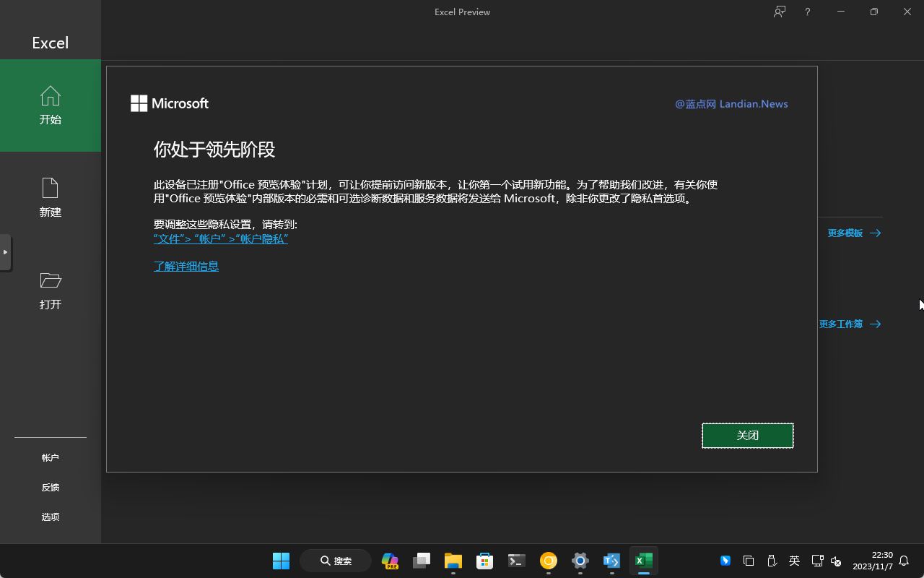Image resolution: width=924 pixels, height=578 pixels.
Task: Expand the collapsed side panel arrow handle
Action: pyautogui.click(x=5, y=252)
